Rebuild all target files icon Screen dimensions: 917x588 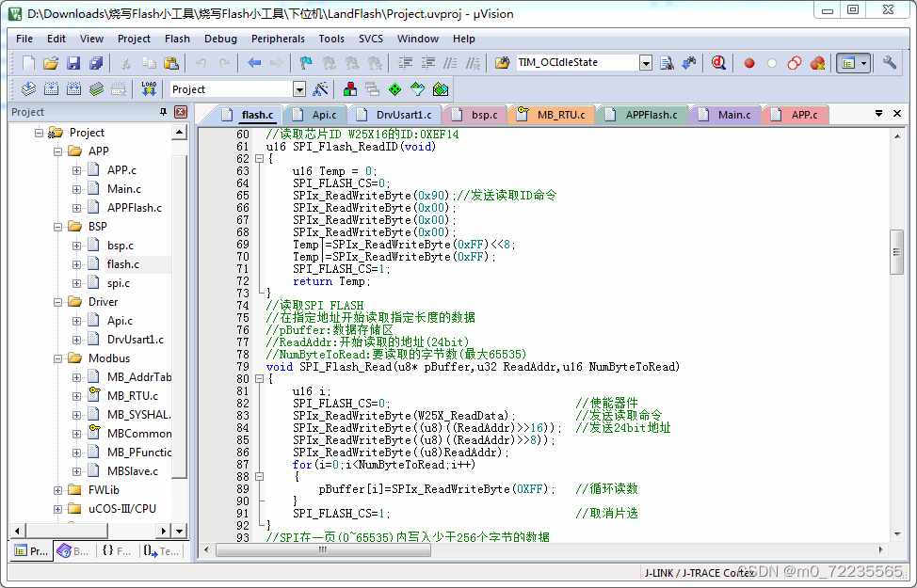73,88
